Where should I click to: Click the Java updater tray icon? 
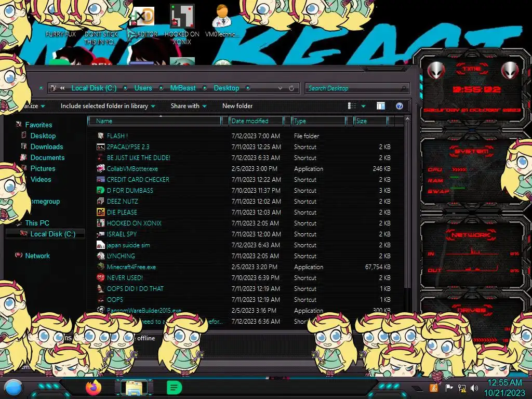(433, 388)
